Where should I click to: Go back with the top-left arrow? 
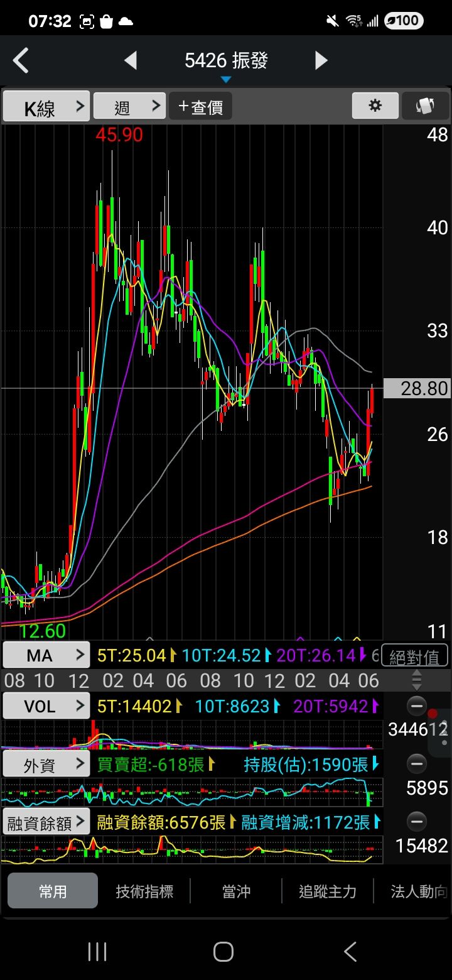(21, 61)
